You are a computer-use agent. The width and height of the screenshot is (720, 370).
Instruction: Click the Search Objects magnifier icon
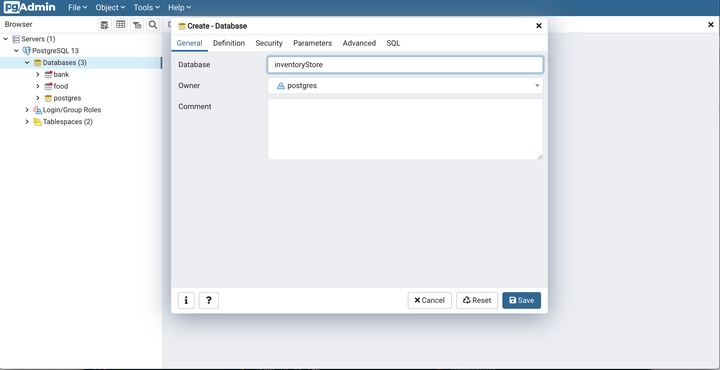click(153, 25)
